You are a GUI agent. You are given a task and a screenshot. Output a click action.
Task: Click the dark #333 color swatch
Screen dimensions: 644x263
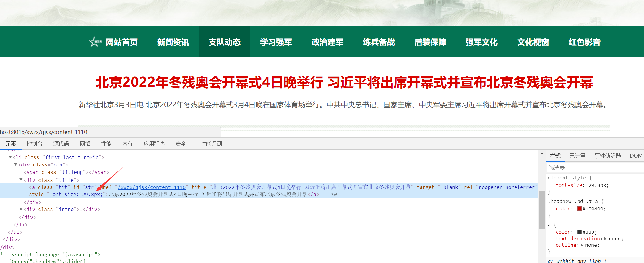579,232
